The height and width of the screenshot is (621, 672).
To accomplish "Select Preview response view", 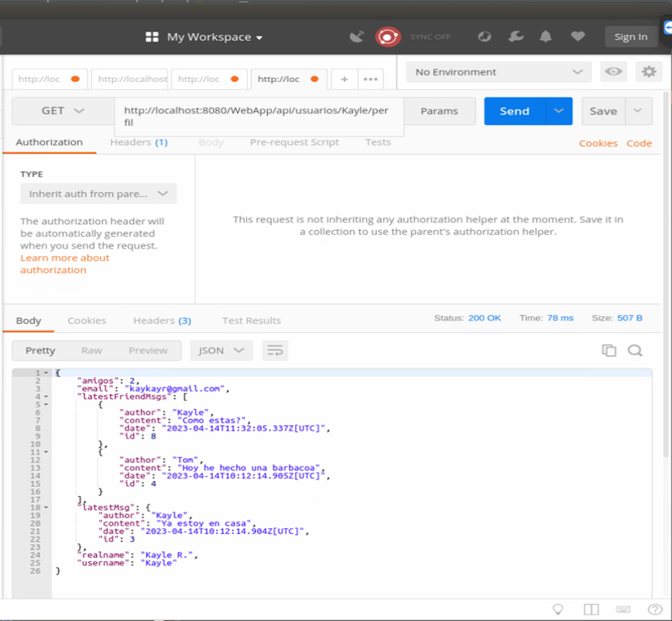I will click(147, 351).
